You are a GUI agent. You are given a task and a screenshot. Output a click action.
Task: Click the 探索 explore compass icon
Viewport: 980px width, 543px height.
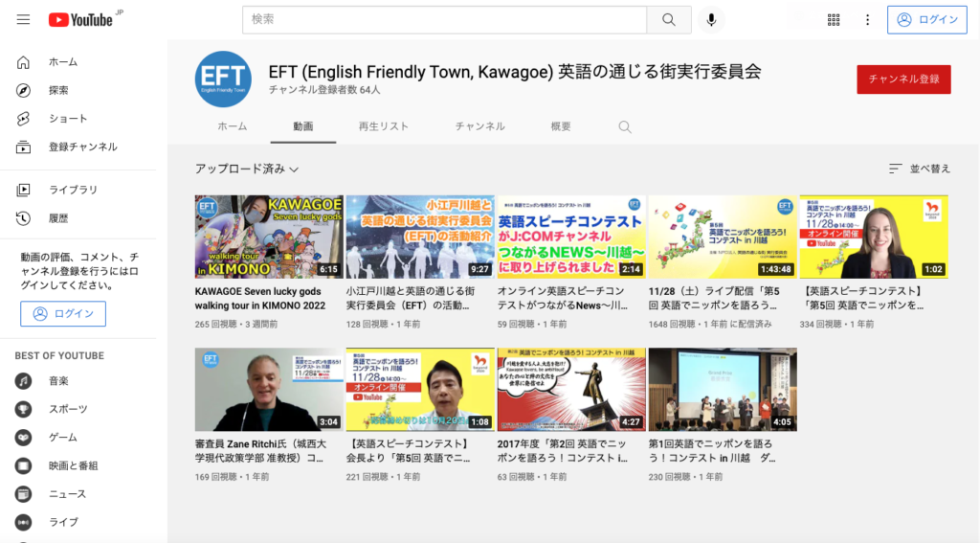click(x=23, y=90)
